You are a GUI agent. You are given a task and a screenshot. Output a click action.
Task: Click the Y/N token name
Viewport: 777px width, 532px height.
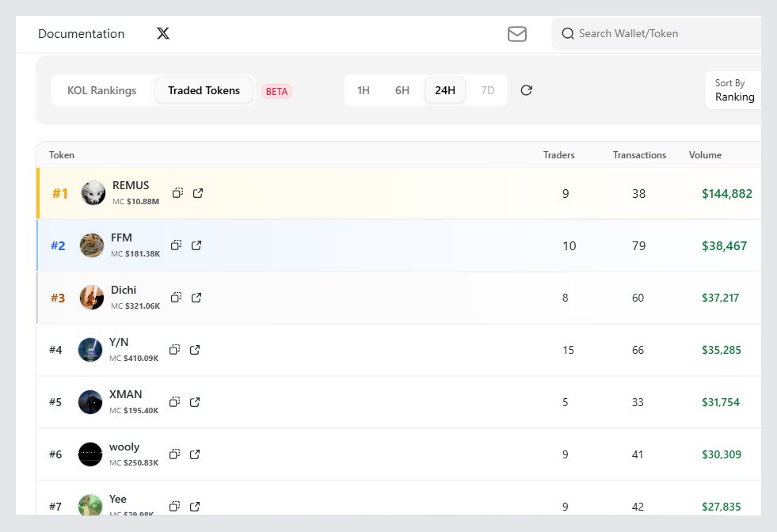point(119,342)
